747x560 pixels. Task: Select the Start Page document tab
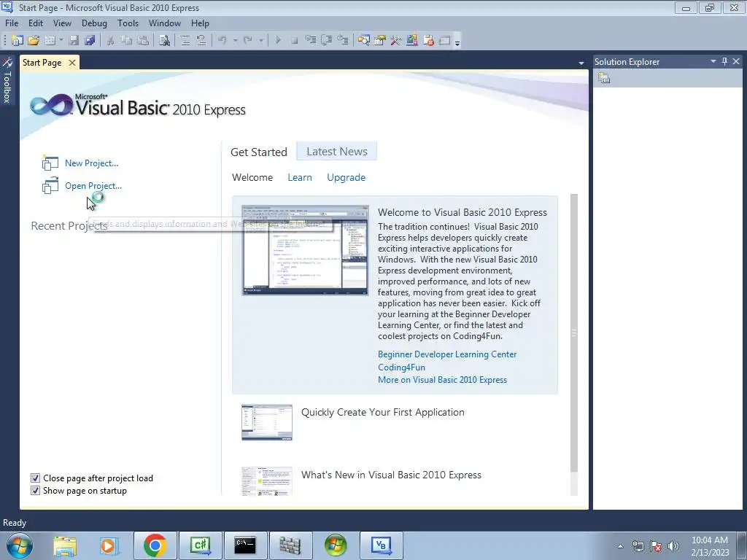point(42,63)
